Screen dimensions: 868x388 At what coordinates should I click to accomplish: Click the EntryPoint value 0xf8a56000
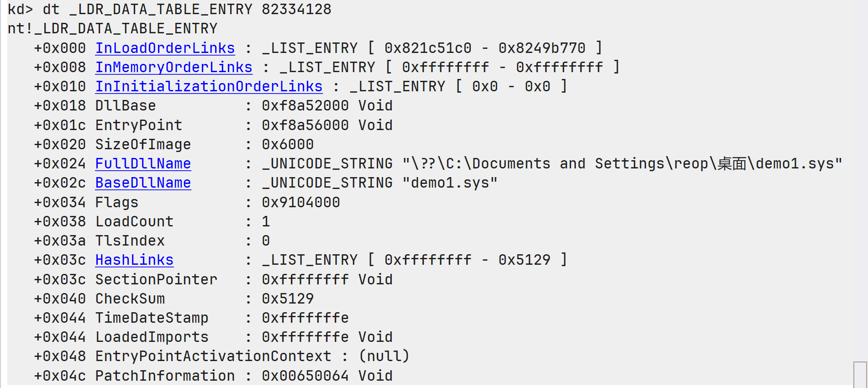(305, 125)
